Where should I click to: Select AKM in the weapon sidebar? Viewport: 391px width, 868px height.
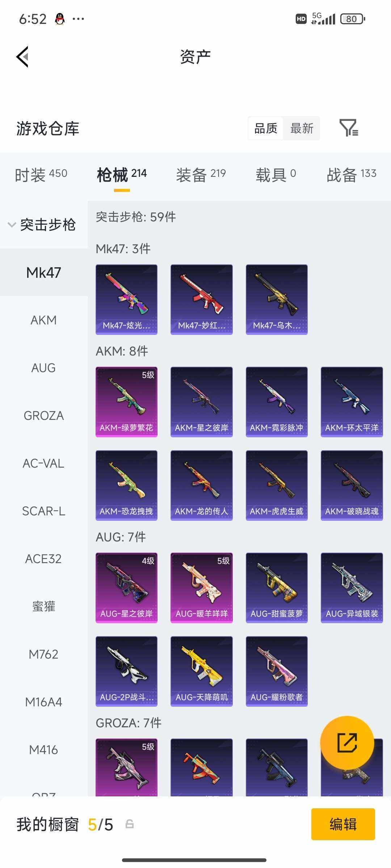(x=43, y=320)
